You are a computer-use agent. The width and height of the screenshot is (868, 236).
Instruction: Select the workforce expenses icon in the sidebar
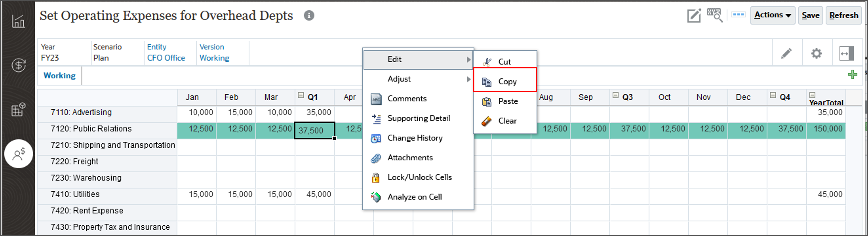click(x=19, y=154)
